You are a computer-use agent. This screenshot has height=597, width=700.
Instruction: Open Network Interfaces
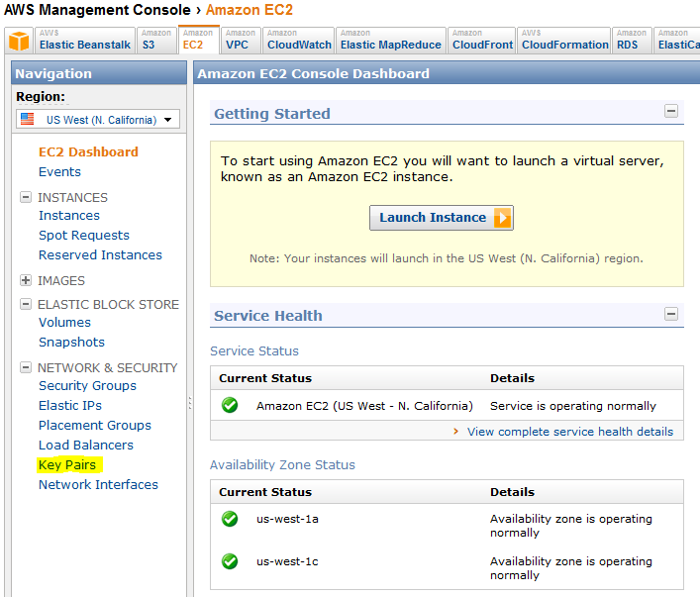98,484
